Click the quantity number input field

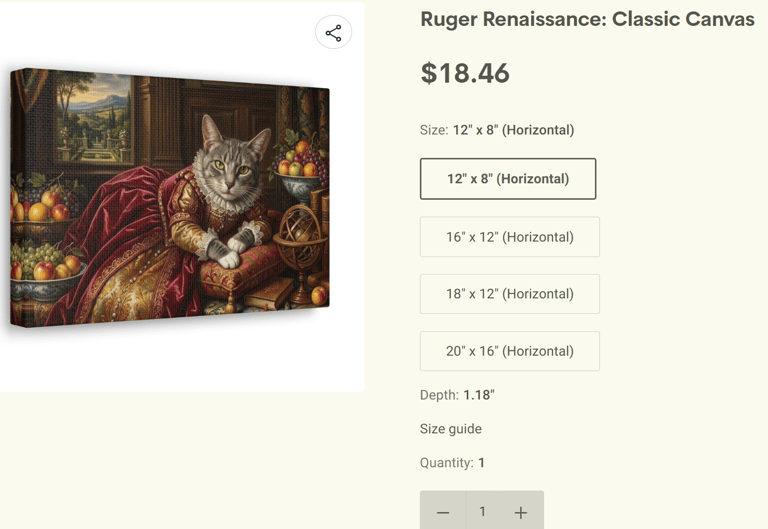[482, 512]
